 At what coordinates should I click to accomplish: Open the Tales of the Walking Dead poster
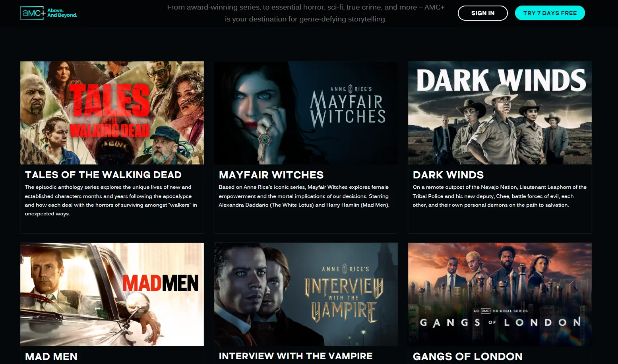(x=112, y=113)
